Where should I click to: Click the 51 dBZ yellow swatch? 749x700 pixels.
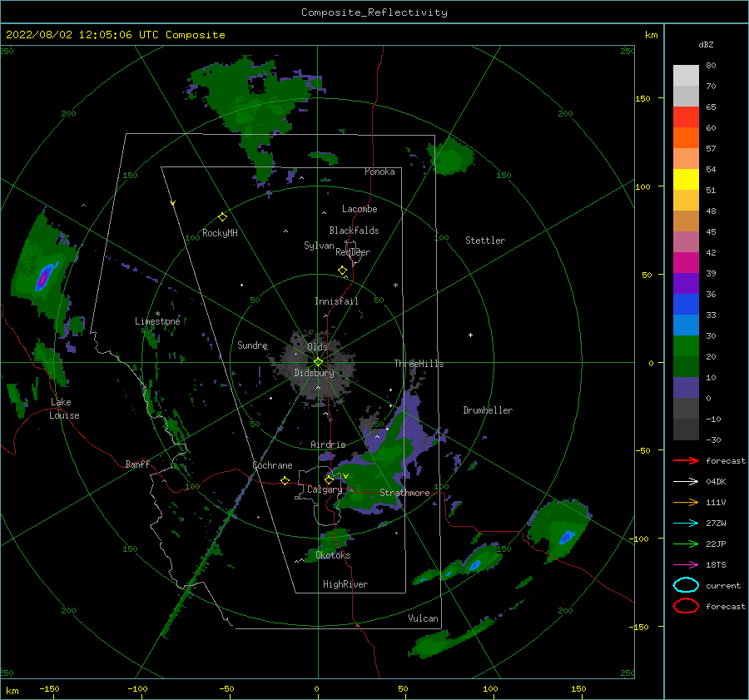tap(686, 179)
